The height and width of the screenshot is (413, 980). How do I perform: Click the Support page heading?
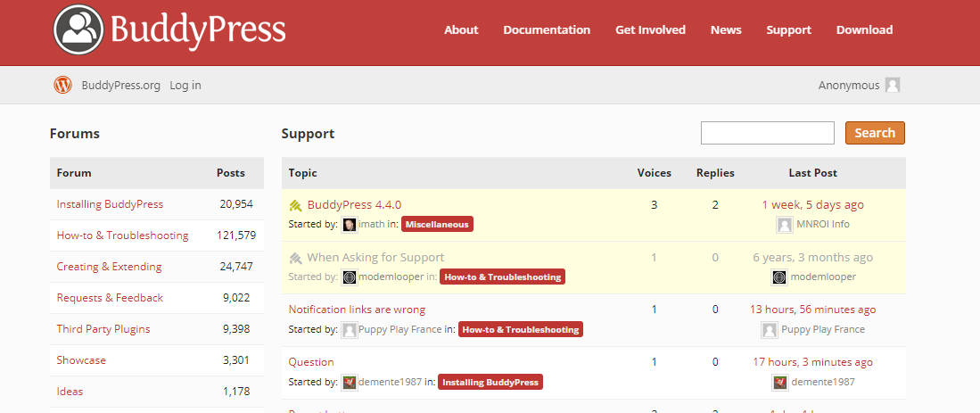point(309,134)
